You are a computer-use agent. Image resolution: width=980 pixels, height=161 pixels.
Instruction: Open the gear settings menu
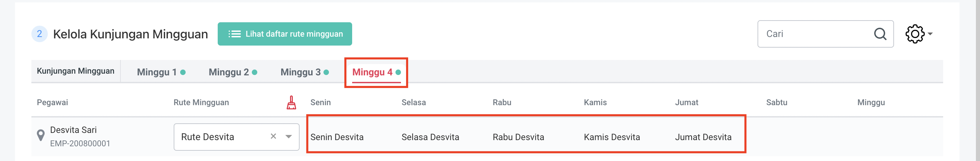[914, 34]
